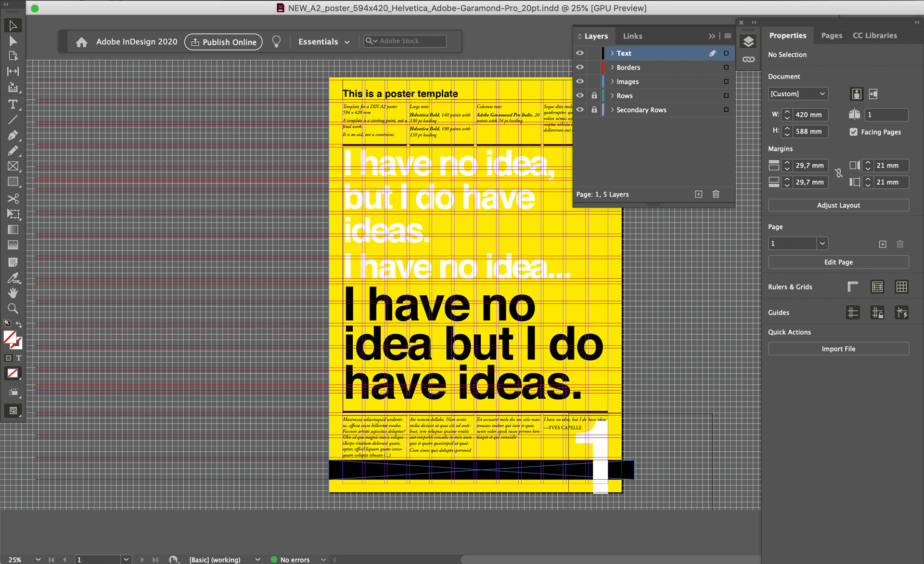Screen dimensions: 924x564
Task: Open the Essentials workspace dropdown
Action: pos(324,42)
